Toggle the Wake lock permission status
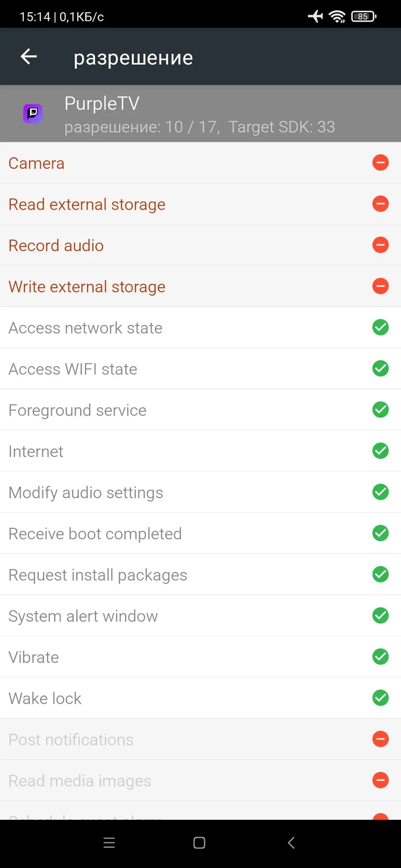Image resolution: width=401 pixels, height=868 pixels. (x=380, y=698)
